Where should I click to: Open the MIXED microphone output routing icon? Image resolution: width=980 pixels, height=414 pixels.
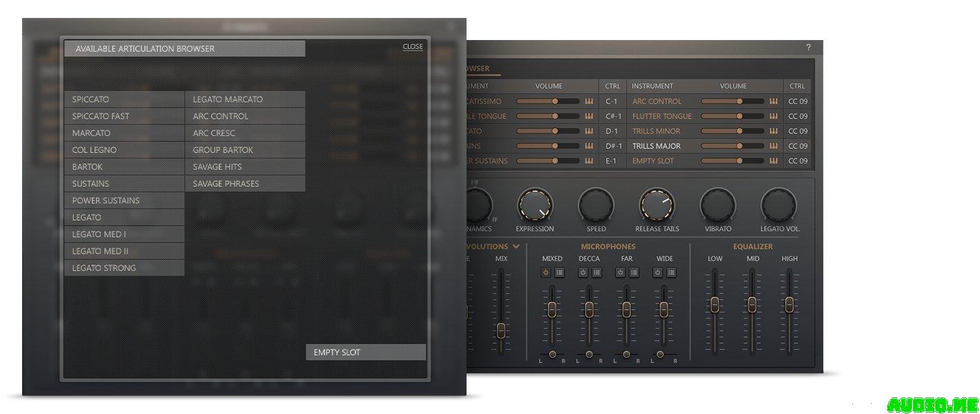point(560,273)
